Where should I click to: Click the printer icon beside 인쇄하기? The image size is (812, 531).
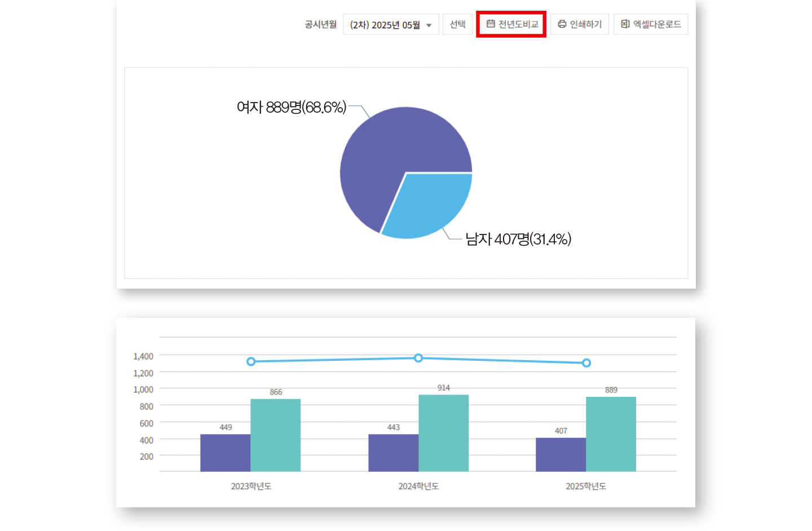[x=562, y=24]
